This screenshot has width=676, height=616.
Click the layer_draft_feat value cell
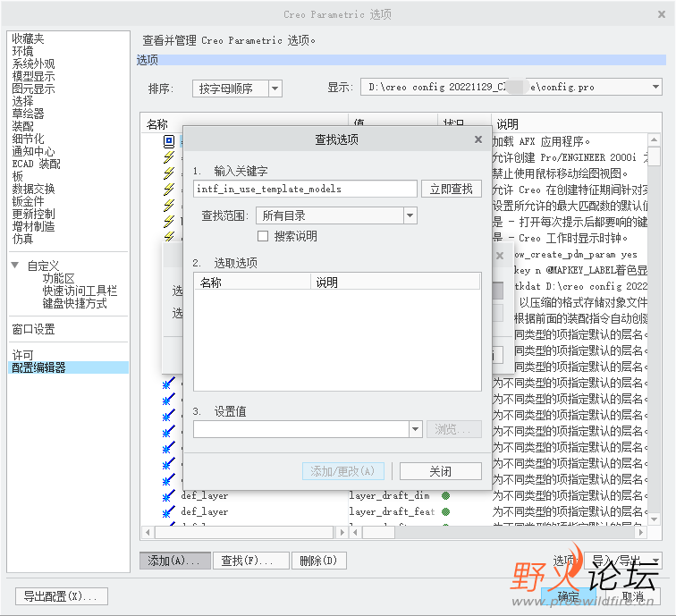point(392,511)
